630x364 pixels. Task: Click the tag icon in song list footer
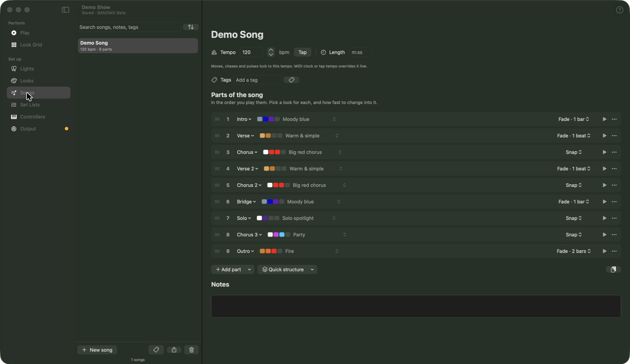coord(156,350)
